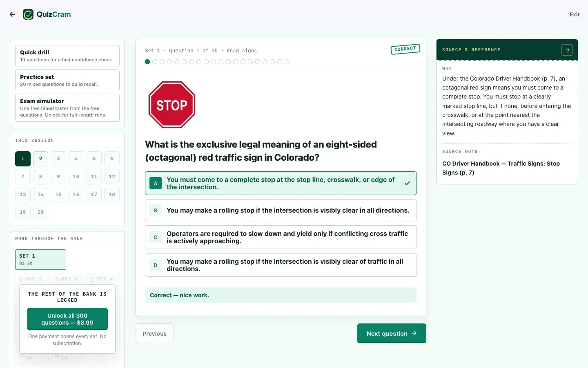Screen dimensions: 588x368
Task: Jump to question 9 in session grid
Action: tap(58, 177)
